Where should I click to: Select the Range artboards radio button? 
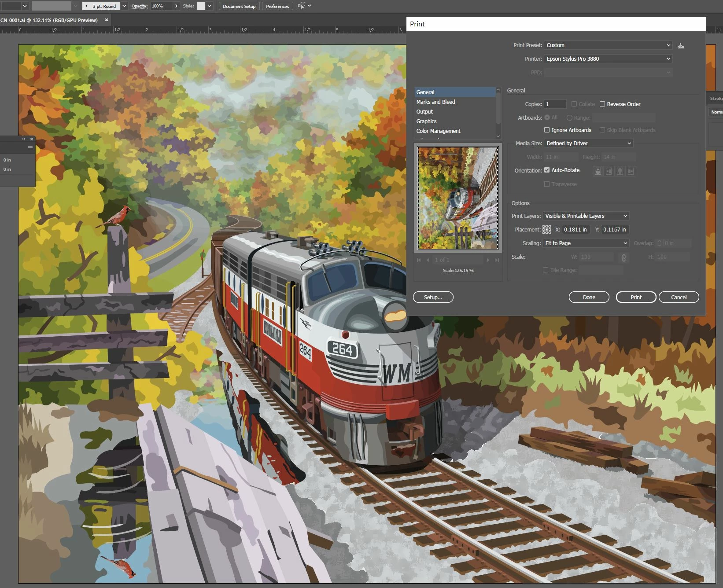(569, 118)
